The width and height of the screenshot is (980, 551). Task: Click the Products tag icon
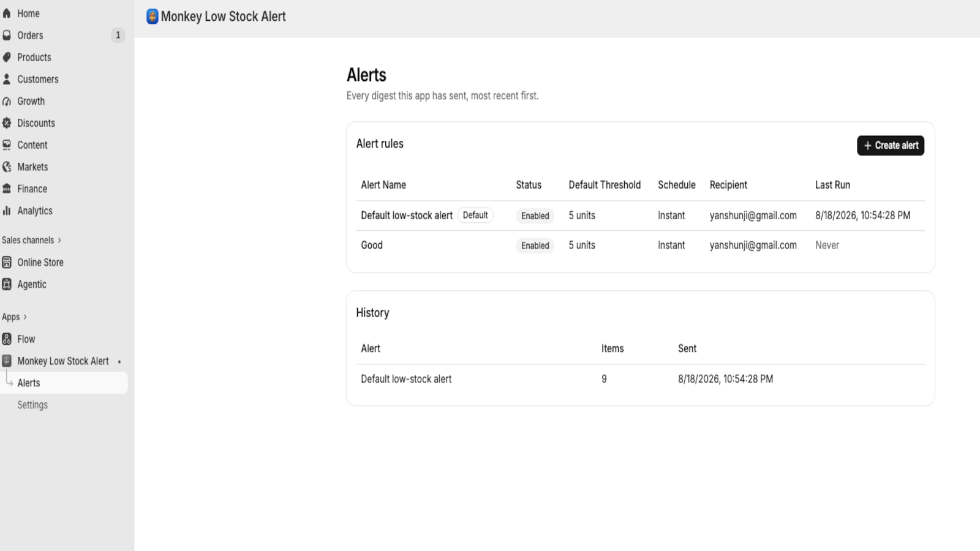coord(7,58)
